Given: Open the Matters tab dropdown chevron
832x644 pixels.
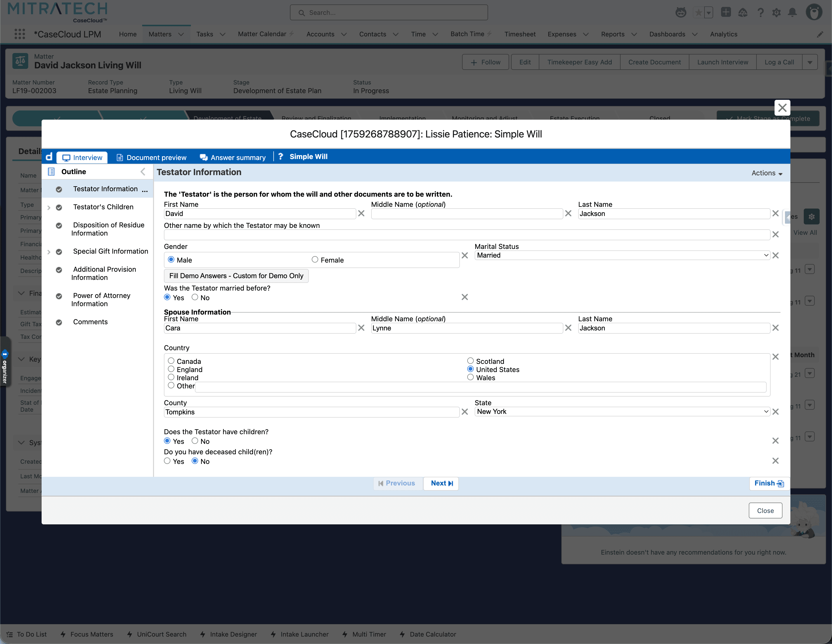Looking at the screenshot, I should point(181,34).
